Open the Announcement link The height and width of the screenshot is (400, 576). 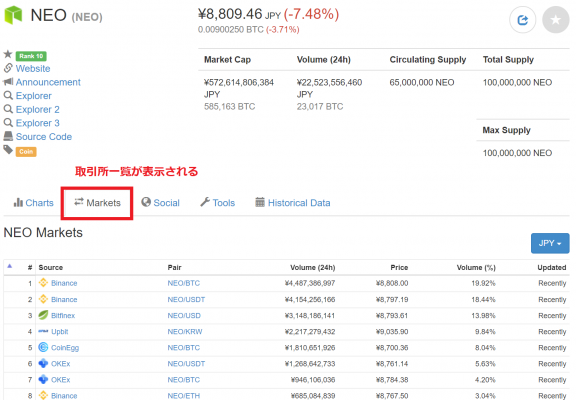pyautogui.click(x=48, y=82)
